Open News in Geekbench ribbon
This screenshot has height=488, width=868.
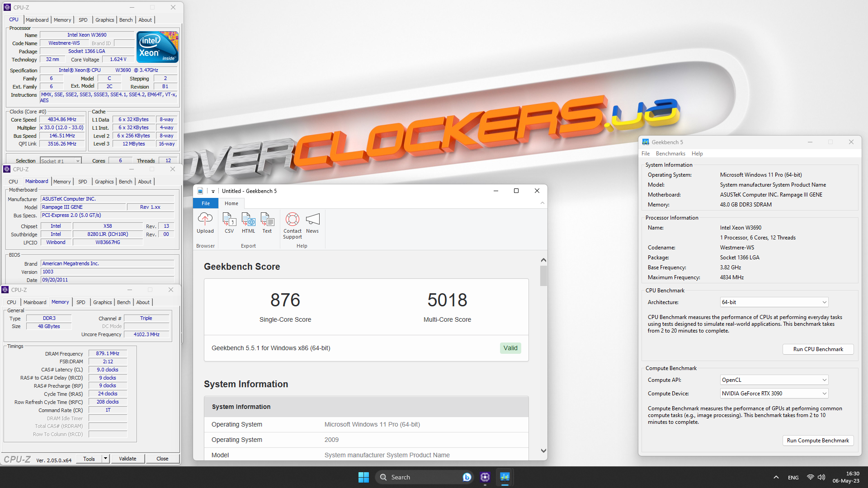pos(312,223)
